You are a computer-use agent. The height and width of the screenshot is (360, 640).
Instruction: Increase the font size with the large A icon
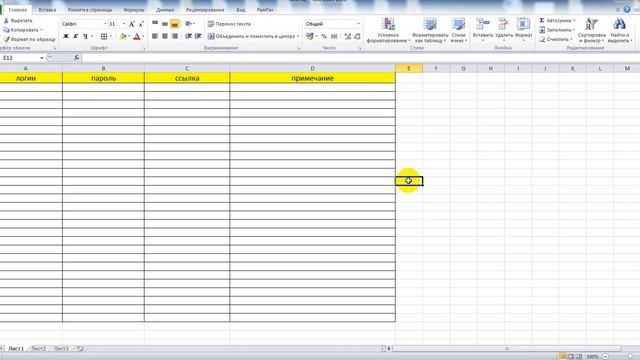[x=131, y=24]
